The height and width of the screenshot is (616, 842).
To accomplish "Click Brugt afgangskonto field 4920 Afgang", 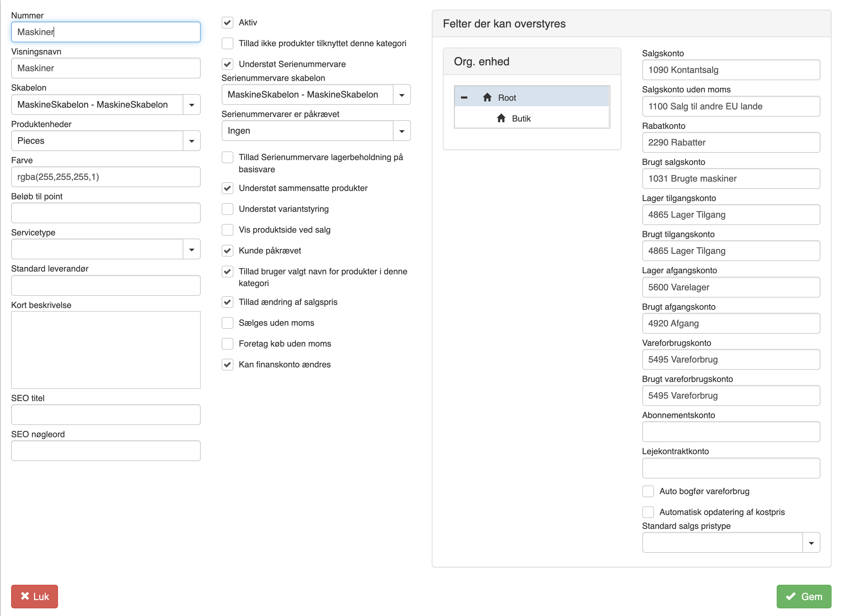I will (x=731, y=323).
